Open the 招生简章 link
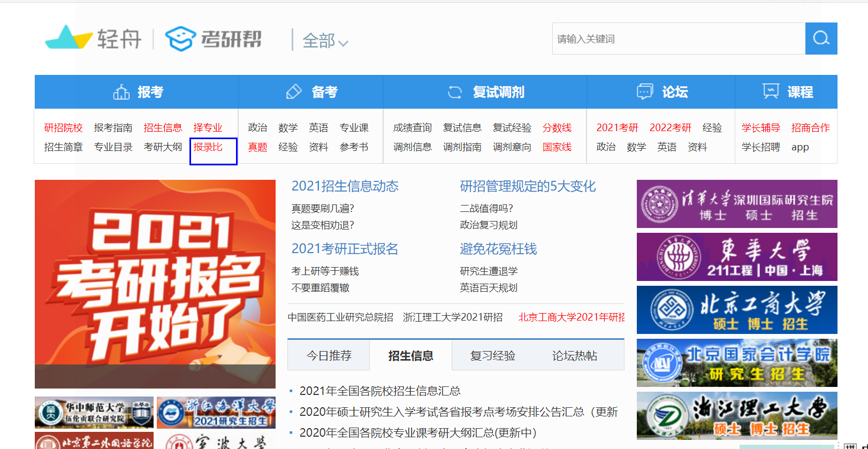 [x=63, y=147]
